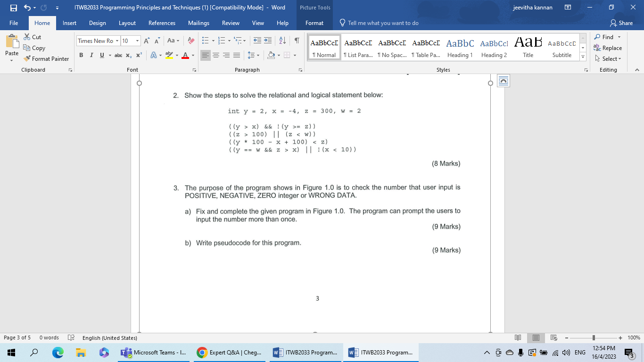Open Ribbon Display Options
The height and width of the screenshot is (362, 644).
tap(568, 8)
